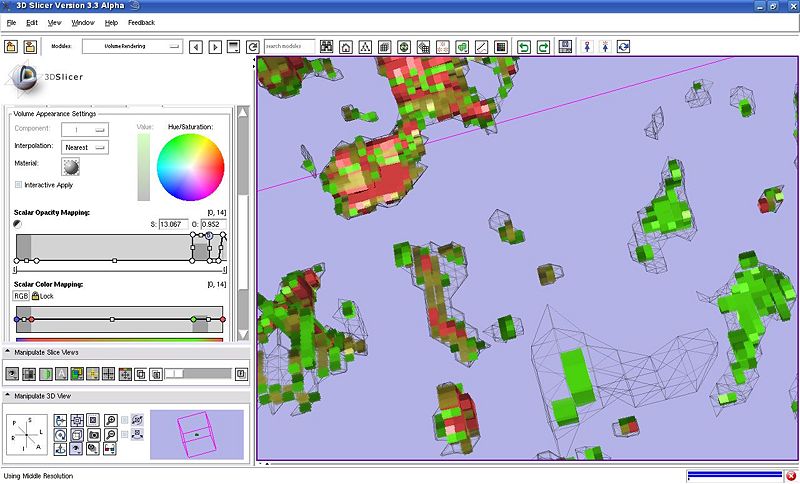Click the undo arrow in toolbar
This screenshot has width=800, height=484.
pos(524,47)
